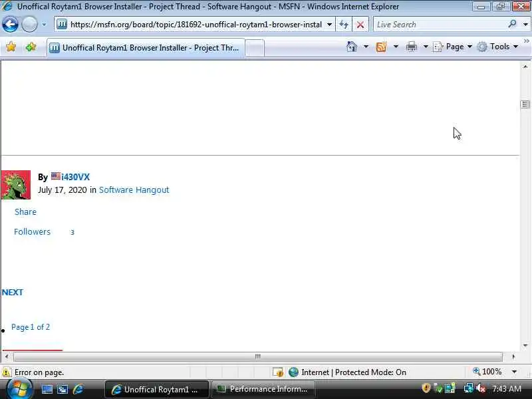Viewport: 532px width, 399px height.
Task: Click the horizontal scrollbar right arrow
Action: tap(513, 356)
